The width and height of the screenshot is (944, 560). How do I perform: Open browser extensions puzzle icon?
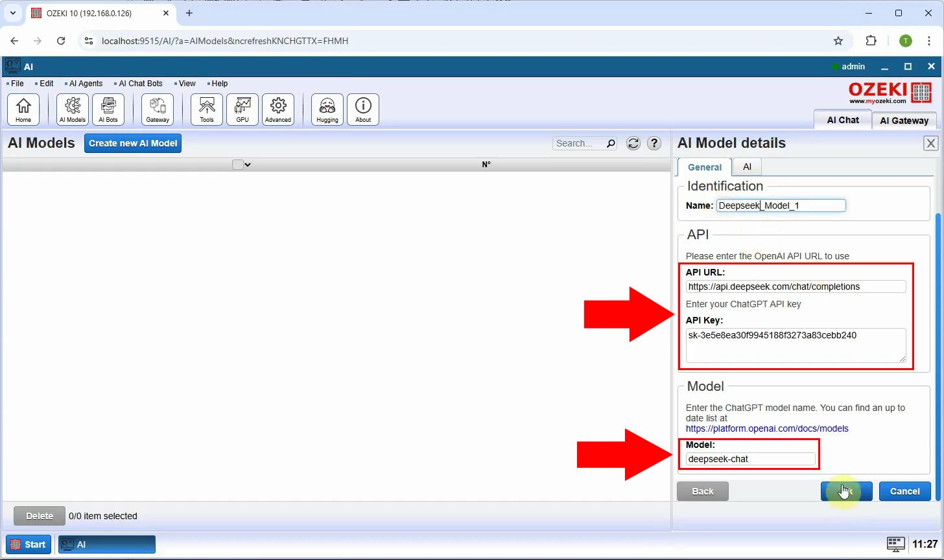tap(871, 41)
